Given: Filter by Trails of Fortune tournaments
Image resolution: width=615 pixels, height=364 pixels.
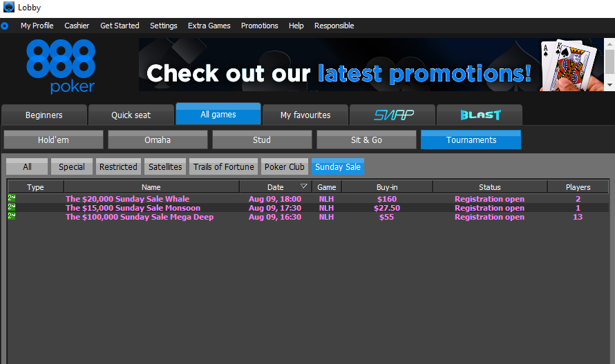Looking at the screenshot, I should pos(223,166).
